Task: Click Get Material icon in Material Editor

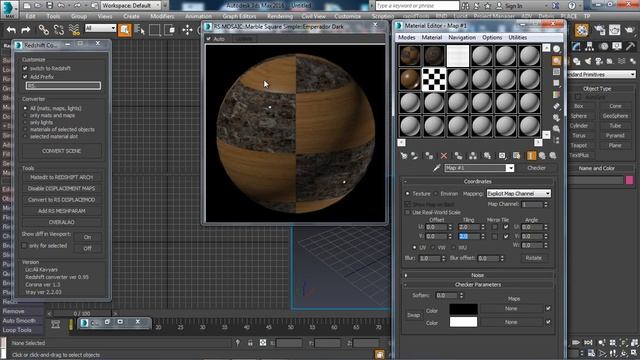Action: click(x=404, y=156)
